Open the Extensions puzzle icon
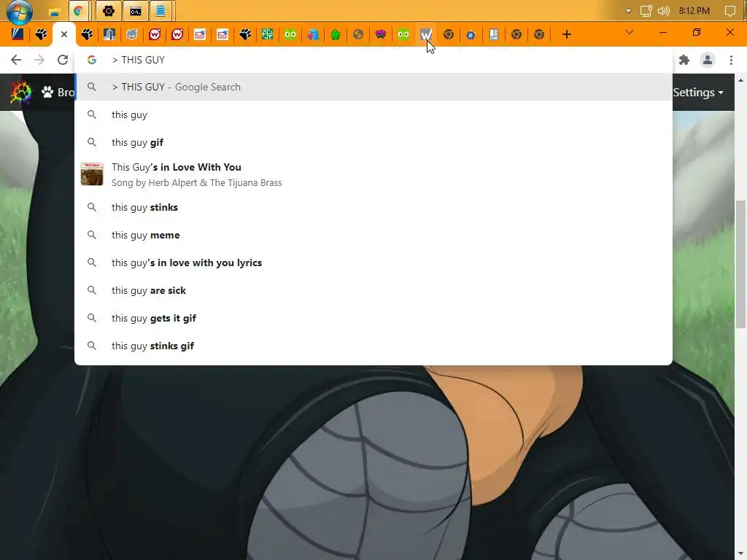This screenshot has height=560, width=747. point(684,60)
